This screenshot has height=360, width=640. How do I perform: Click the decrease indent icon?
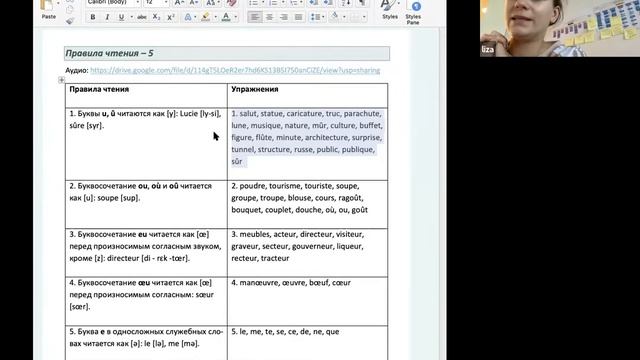[x=313, y=3]
